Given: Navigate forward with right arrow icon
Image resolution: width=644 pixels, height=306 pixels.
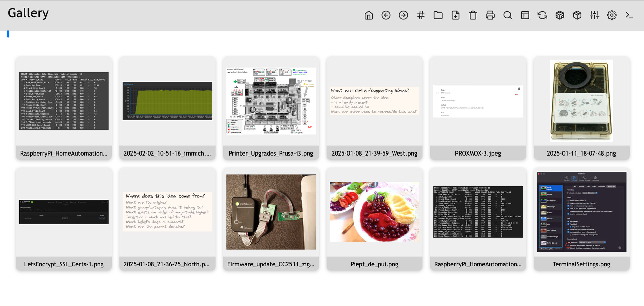Looking at the screenshot, I should (x=403, y=15).
